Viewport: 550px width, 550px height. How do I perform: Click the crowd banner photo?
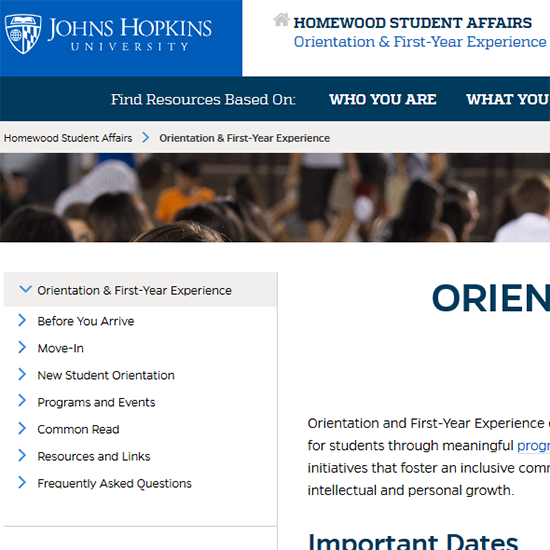point(275,197)
